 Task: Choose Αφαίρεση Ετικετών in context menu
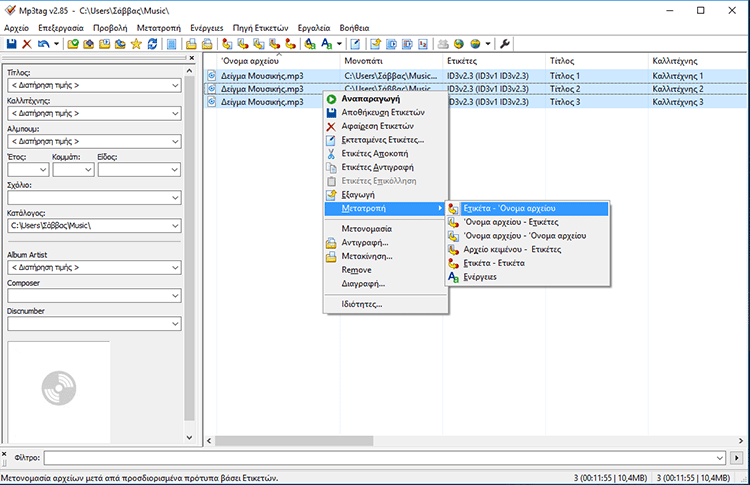[386, 126]
